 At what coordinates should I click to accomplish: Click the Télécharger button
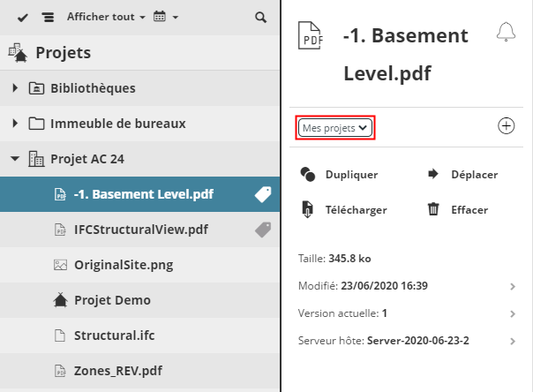342,209
